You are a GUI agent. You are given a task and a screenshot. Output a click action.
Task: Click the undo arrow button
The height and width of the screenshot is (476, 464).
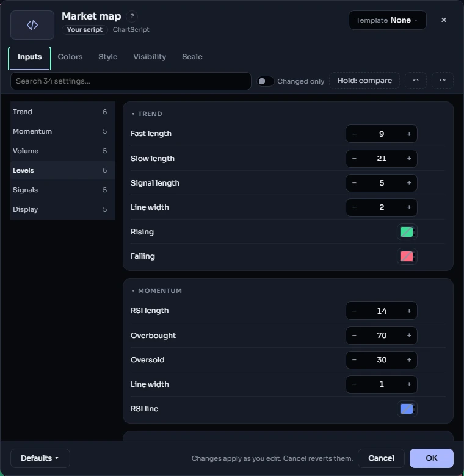point(416,81)
